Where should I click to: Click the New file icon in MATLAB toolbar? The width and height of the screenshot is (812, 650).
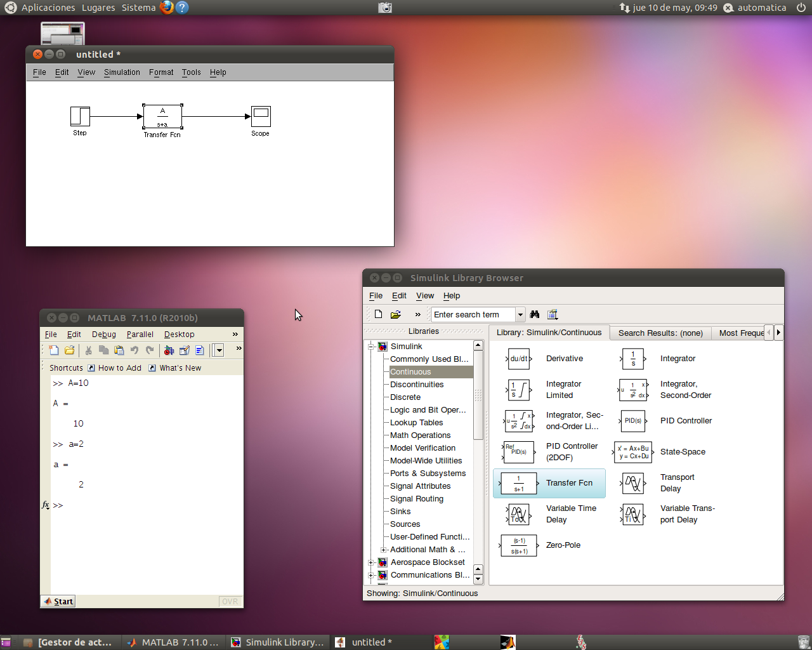(54, 350)
